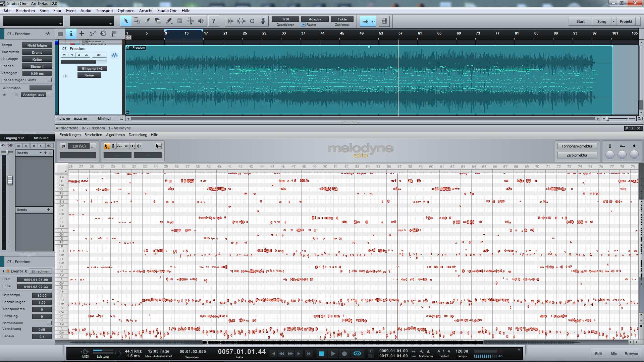
Task: Click the Q quantize button
Action: click(252, 21)
